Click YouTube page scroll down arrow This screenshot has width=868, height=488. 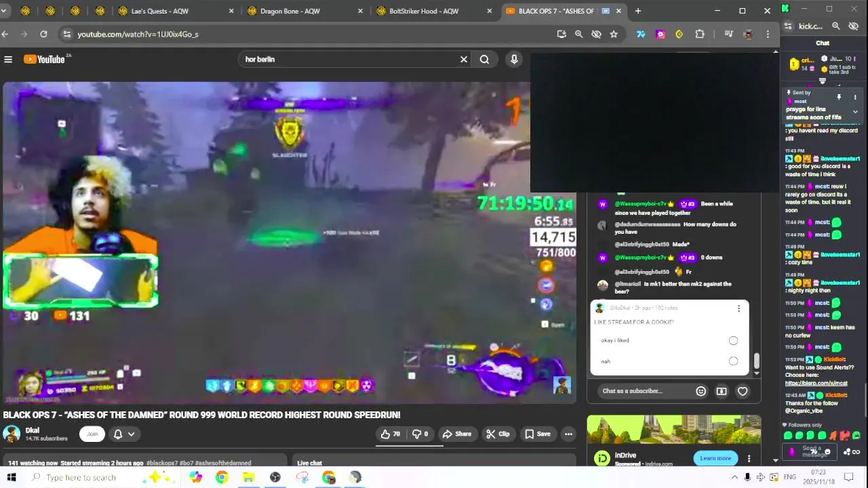(776, 461)
